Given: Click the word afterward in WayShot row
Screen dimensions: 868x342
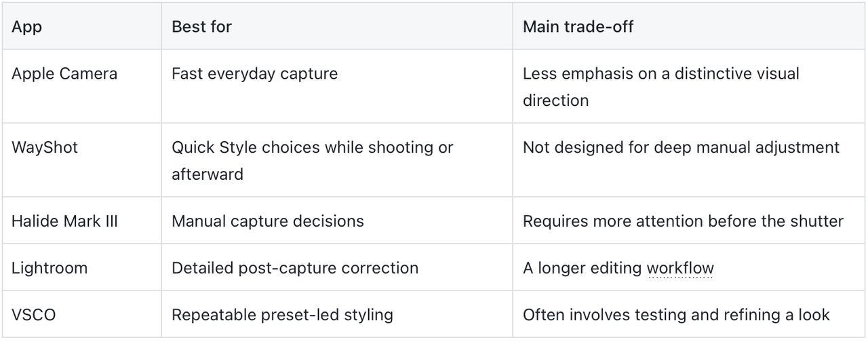Looking at the screenshot, I should 208,174.
